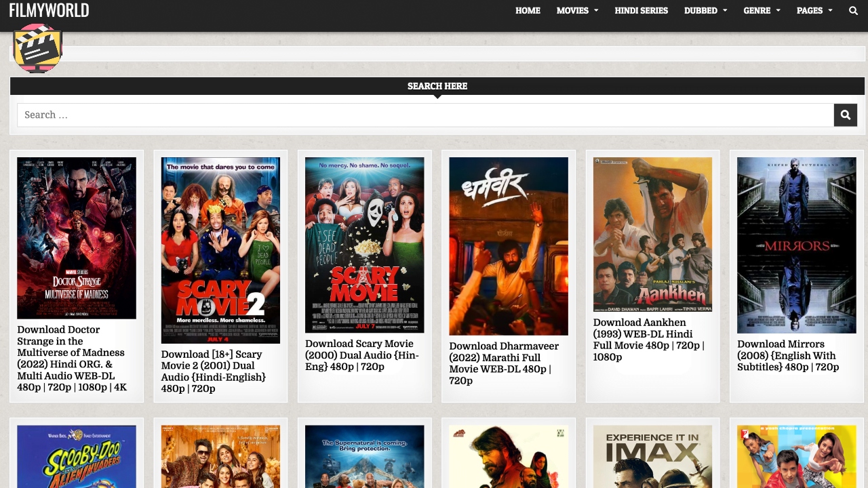The height and width of the screenshot is (488, 868).
Task: Expand the Pages dropdown arrow
Action: (830, 11)
